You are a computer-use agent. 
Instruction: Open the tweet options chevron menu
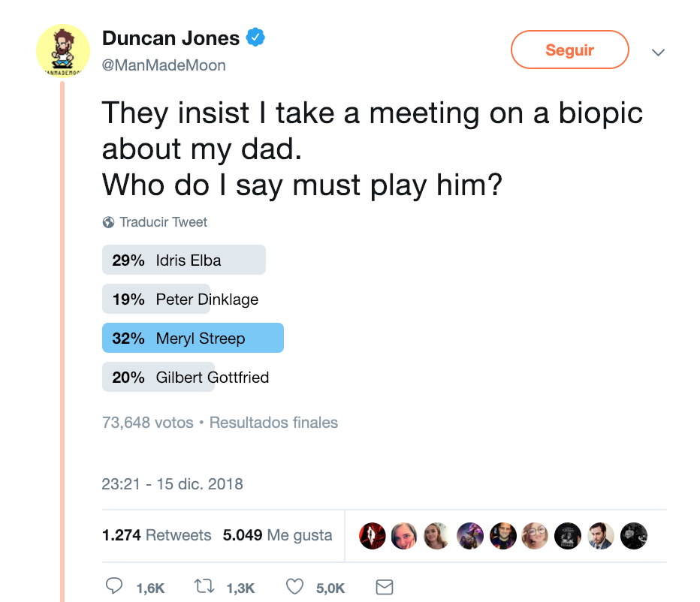658,53
